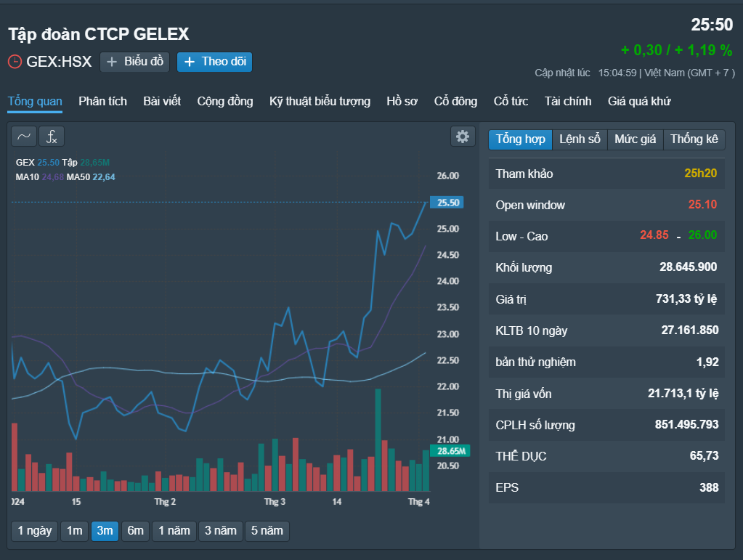Switch to the Lệnh số panel tab
Image resolution: width=743 pixels, height=560 pixels.
[580, 139]
